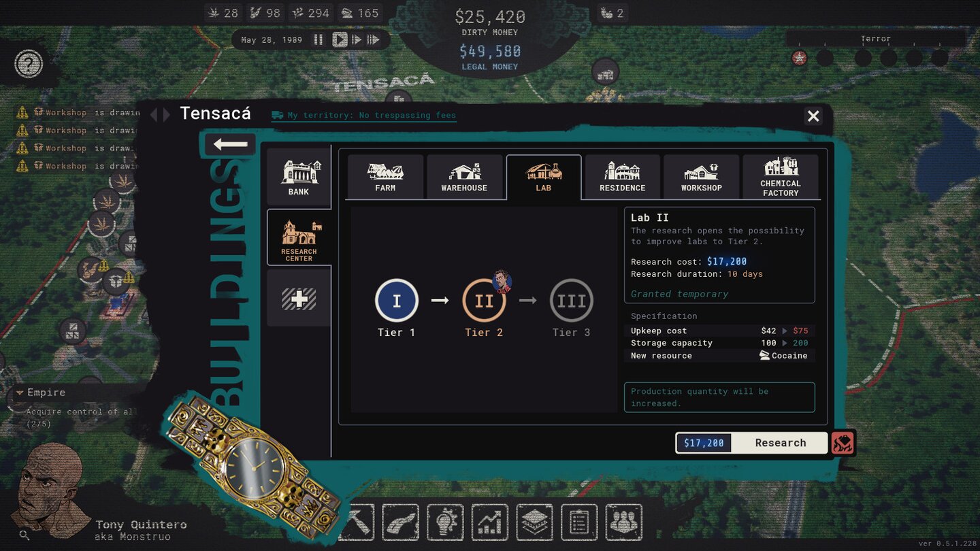Screen dimensions: 980x551
Task: Set game speed to normal play
Action: pyautogui.click(x=340, y=39)
